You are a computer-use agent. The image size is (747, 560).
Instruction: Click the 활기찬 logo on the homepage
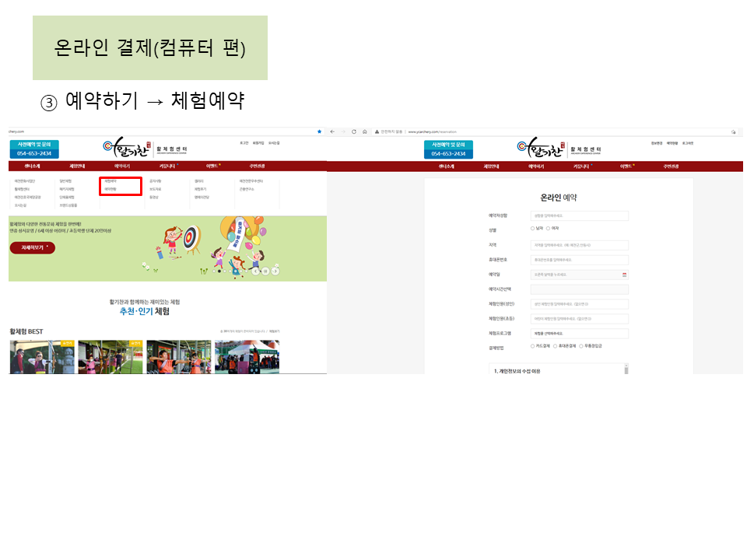point(127,148)
